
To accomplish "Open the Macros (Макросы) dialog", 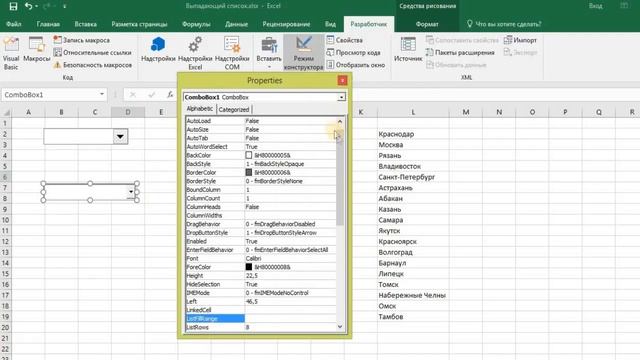I will click(36, 50).
